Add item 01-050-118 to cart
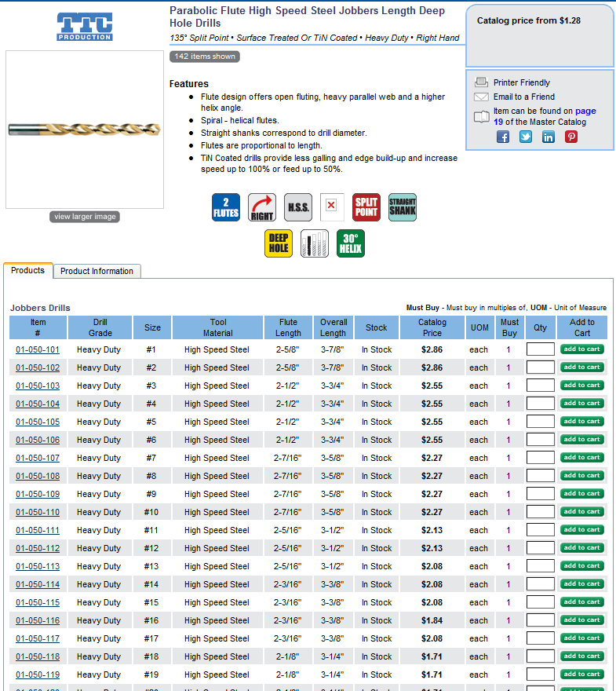 pyautogui.click(x=581, y=656)
